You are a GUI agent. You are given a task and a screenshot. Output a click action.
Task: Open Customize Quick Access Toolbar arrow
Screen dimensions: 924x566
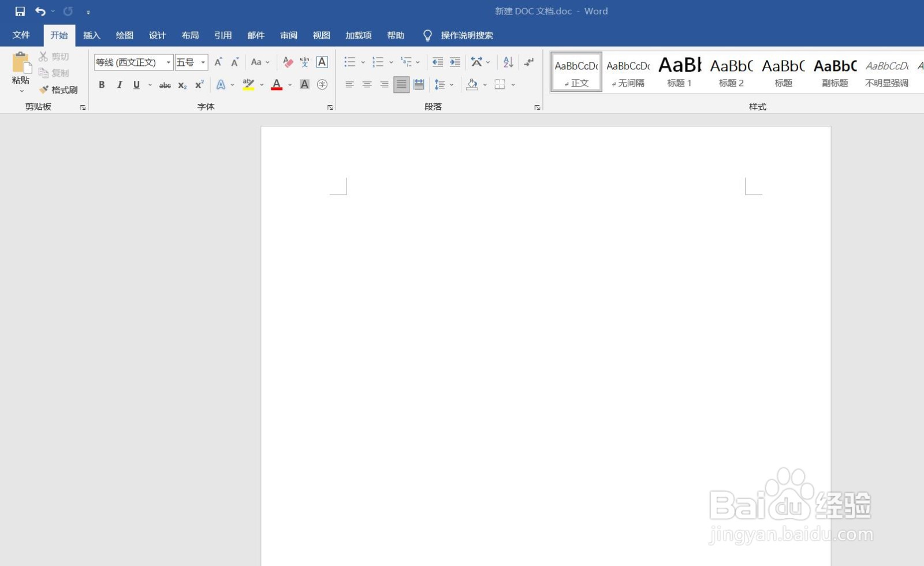(88, 12)
